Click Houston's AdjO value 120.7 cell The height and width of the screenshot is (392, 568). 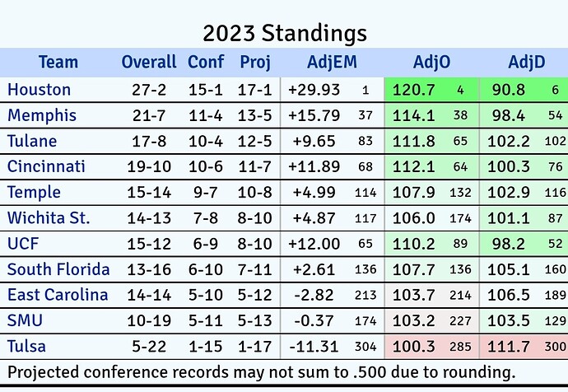pos(416,89)
